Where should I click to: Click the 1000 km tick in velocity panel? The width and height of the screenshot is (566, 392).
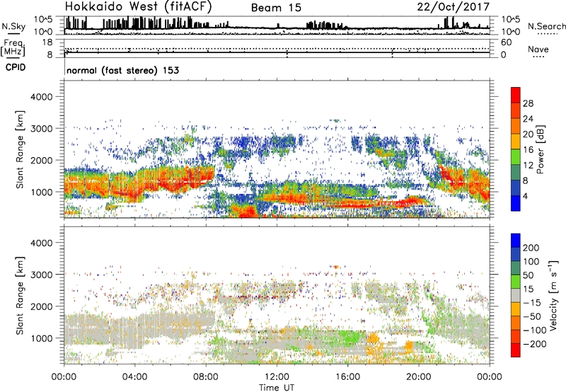[x=42, y=338]
